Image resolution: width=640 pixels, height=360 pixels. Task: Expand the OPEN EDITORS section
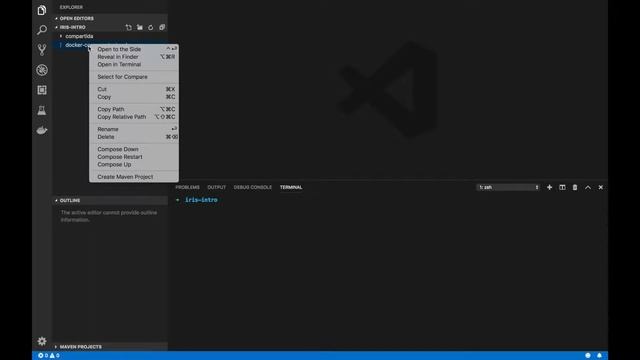pyautogui.click(x=110, y=18)
